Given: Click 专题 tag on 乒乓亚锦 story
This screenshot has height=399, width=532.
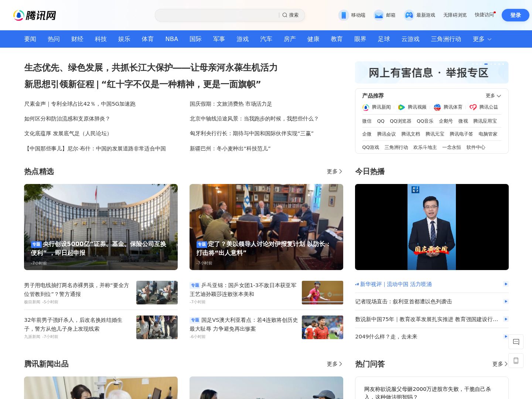Looking at the screenshot, I should click(195, 285).
